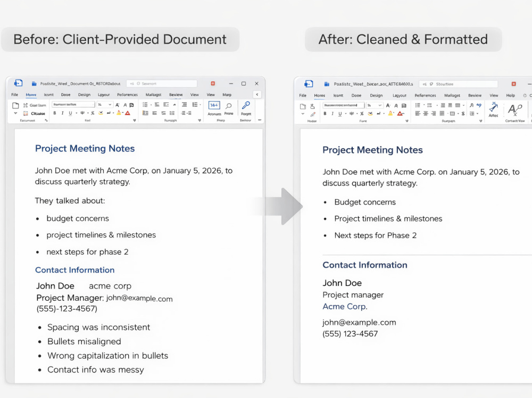Open the 'Morp' tab in Before window
Image resolution: width=532 pixels, height=398 pixels.
point(227,95)
